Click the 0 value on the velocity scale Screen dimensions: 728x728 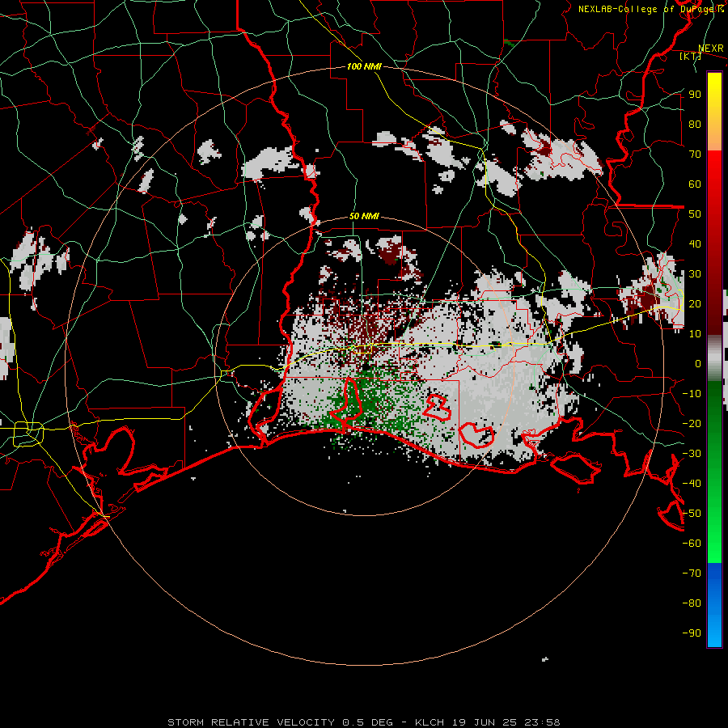click(698, 363)
